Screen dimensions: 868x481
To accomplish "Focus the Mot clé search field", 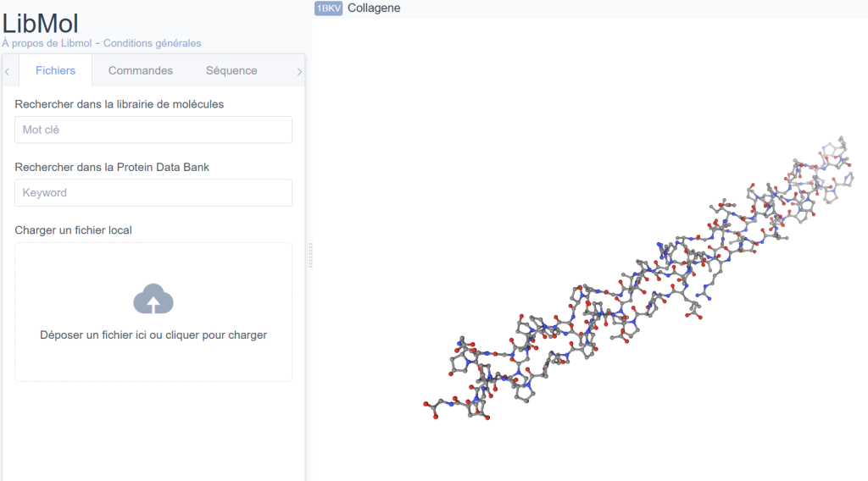I will 153,130.
